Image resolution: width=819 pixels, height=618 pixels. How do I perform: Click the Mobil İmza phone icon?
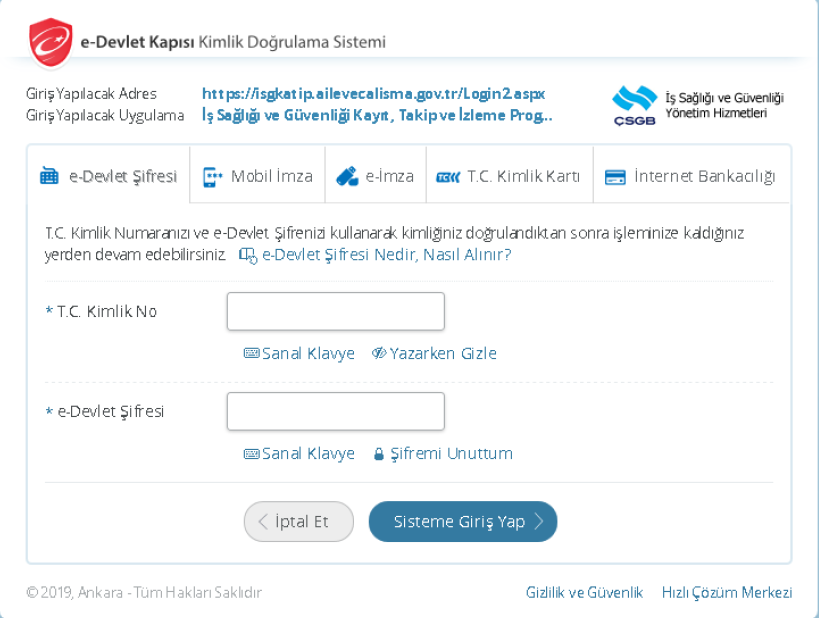[212, 177]
